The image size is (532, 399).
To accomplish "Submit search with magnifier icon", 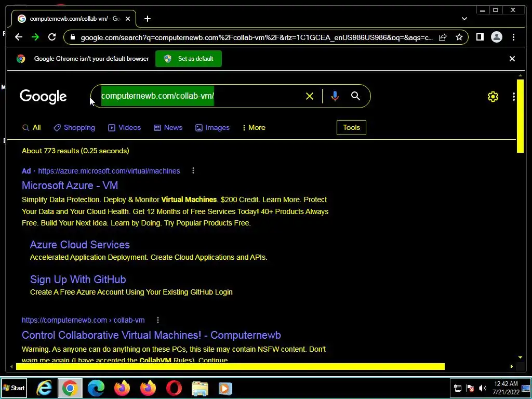I will tap(355, 96).
